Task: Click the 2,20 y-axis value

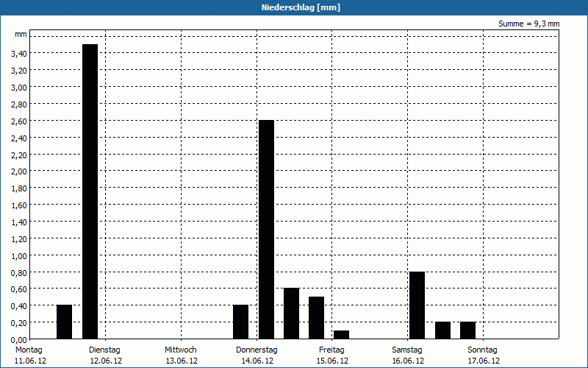Action: [x=19, y=155]
